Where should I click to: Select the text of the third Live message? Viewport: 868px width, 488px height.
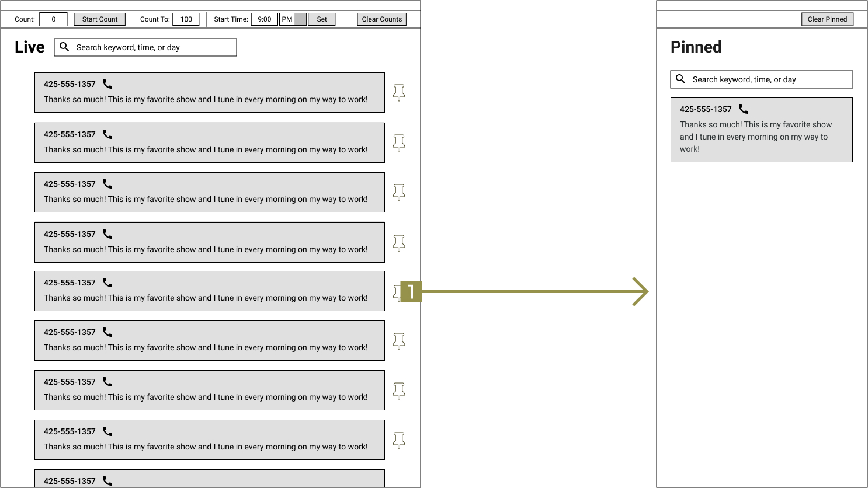[x=206, y=199]
